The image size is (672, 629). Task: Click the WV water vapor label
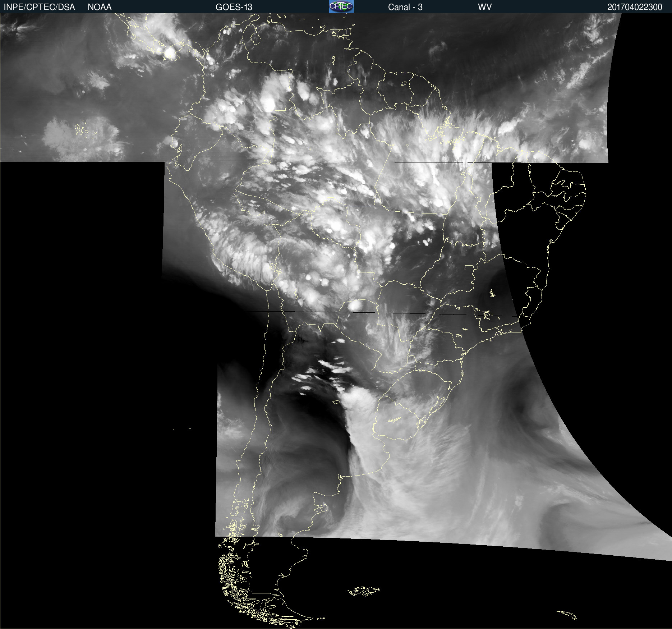coord(485,7)
